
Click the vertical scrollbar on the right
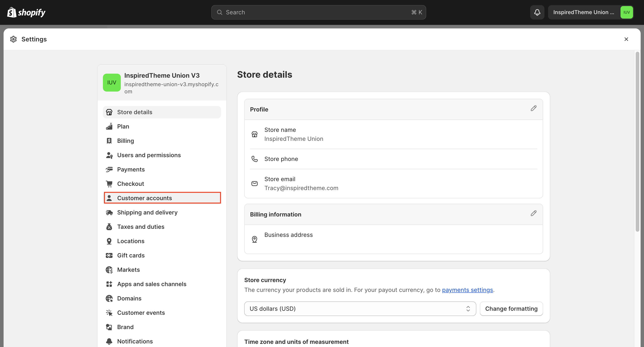click(x=637, y=142)
